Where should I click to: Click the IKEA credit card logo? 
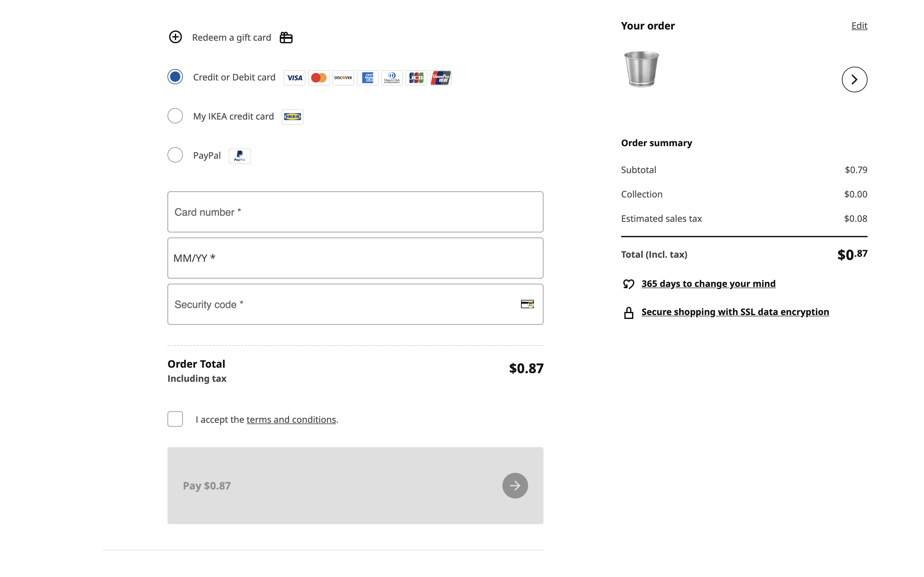coord(293,117)
